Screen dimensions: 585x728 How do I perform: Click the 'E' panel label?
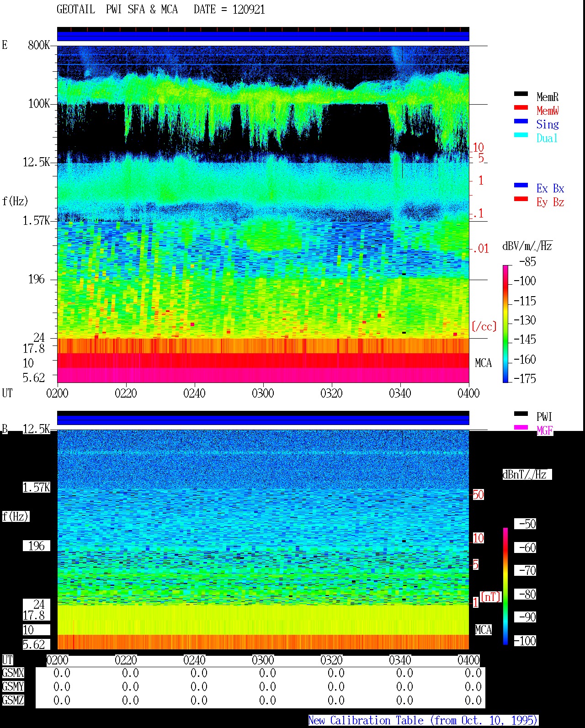(x=5, y=45)
